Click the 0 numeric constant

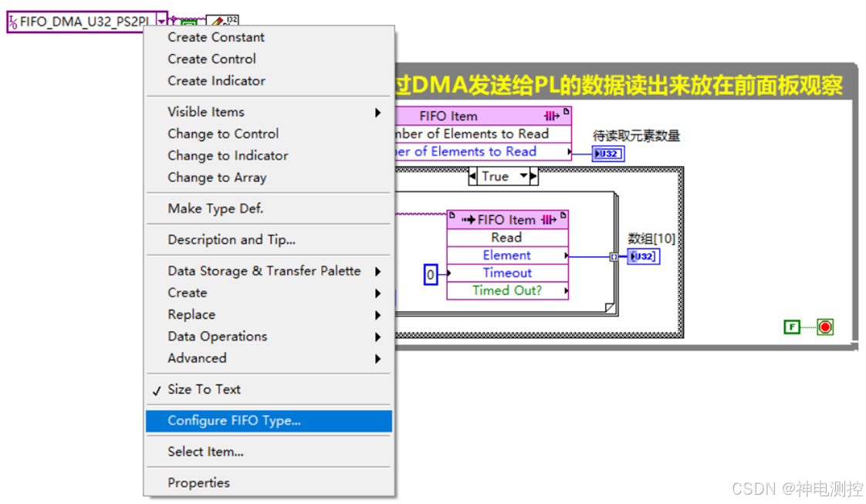430,274
